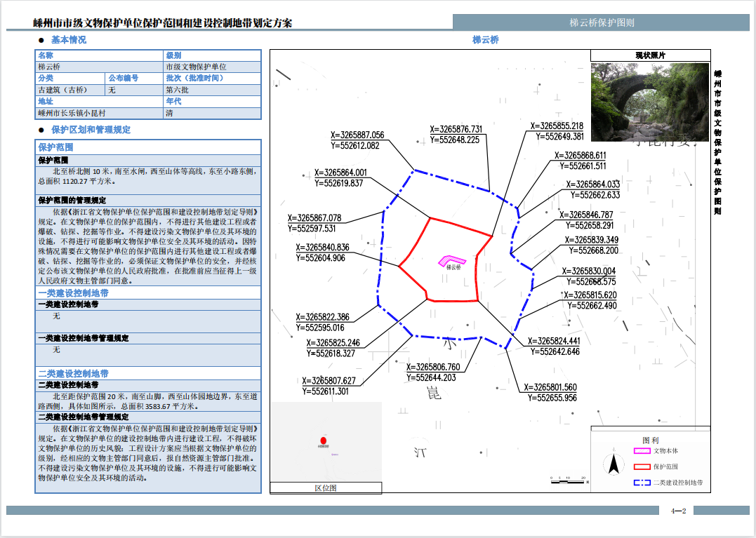Click the pink 梯云桥 bridge symbol on map
Viewport: 756px width, 538px height.
coord(452,260)
